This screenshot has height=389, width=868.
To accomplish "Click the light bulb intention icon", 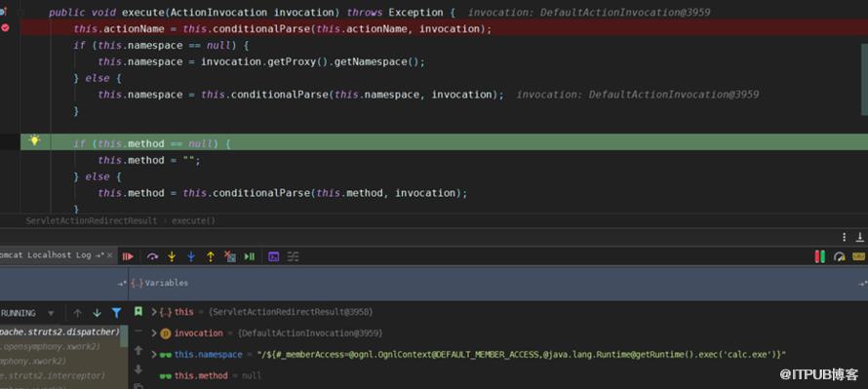I will tap(34, 140).
